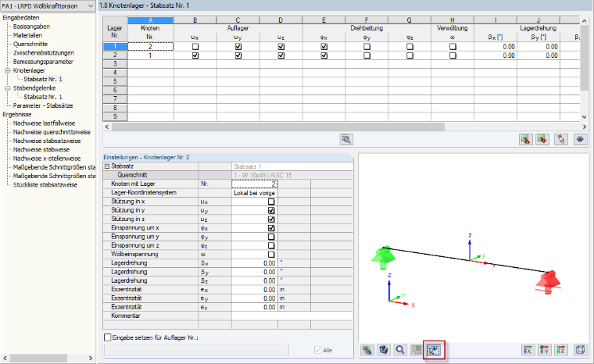Switch preview to view in X direction
594x364 pixels.
(x=528, y=350)
